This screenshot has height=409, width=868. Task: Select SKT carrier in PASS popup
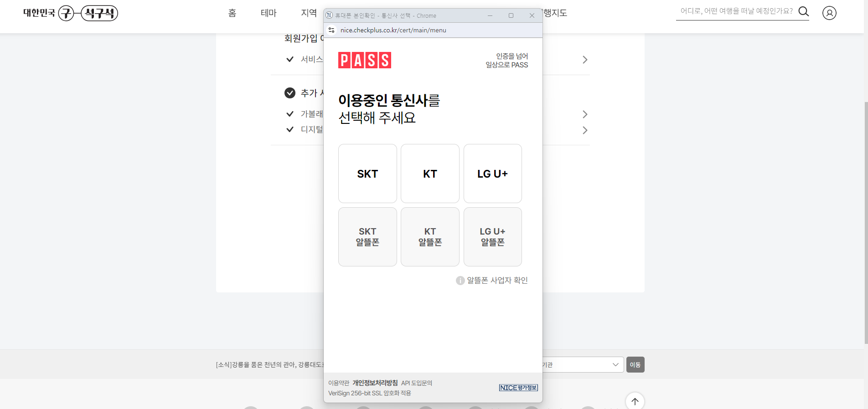(367, 174)
